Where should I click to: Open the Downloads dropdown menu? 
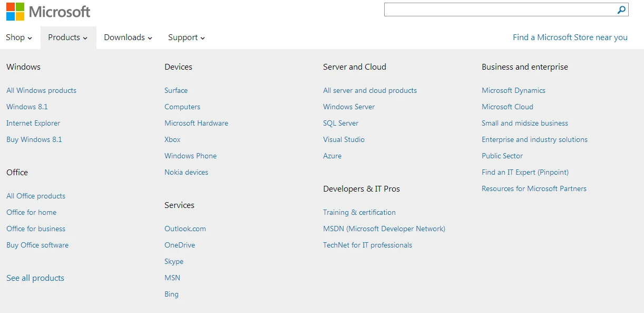[128, 37]
